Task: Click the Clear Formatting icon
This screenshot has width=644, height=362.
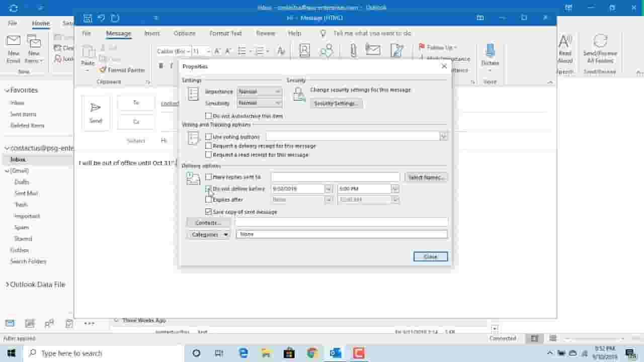Action: [x=281, y=51]
